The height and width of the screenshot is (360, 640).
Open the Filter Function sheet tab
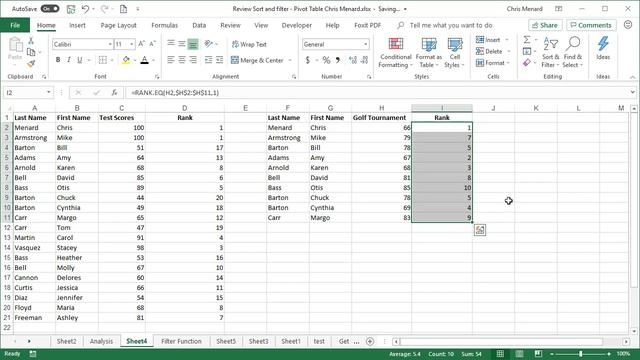(181, 341)
